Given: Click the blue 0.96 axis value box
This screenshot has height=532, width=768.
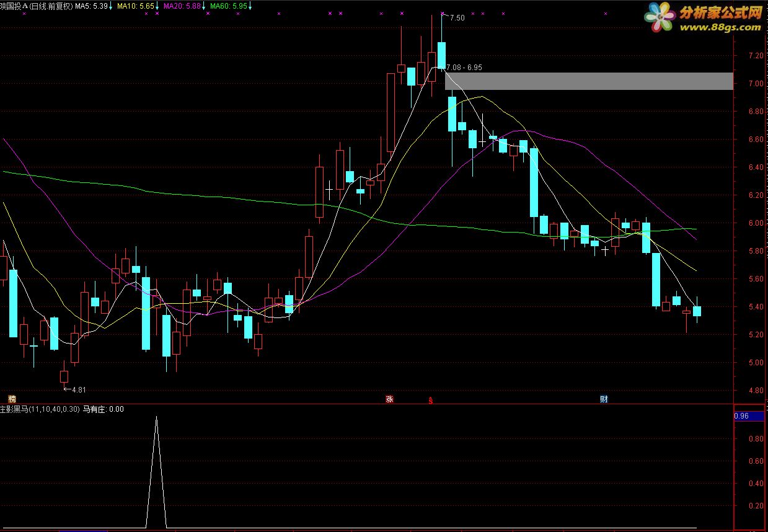Looking at the screenshot, I should coord(750,416).
